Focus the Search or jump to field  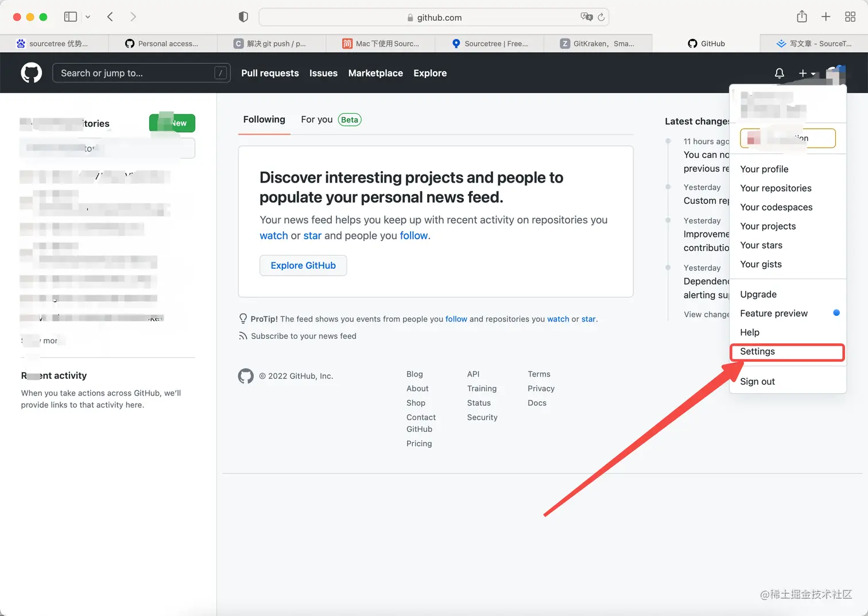141,73
